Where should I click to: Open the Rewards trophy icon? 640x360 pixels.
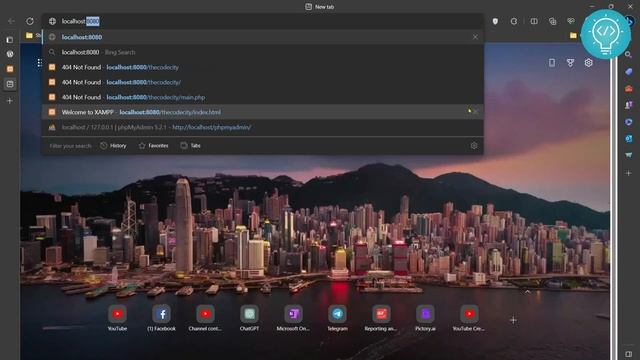(570, 62)
